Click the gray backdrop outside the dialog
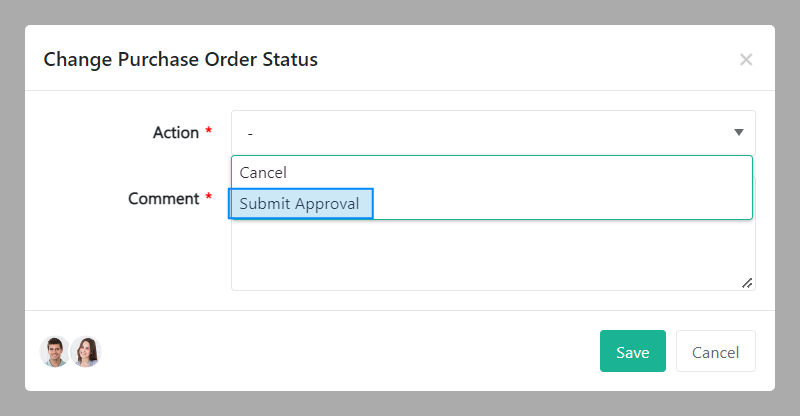The width and height of the screenshot is (800, 416). pyautogui.click(x=400, y=404)
